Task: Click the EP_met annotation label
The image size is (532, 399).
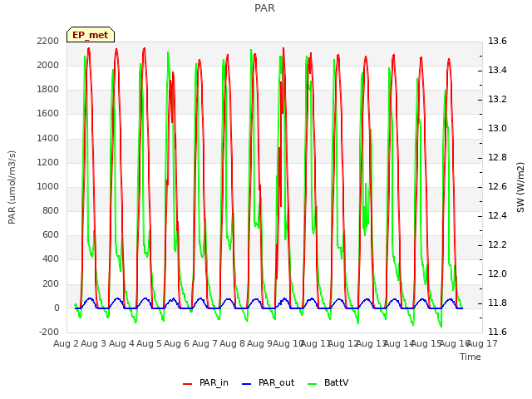Action: pos(91,35)
